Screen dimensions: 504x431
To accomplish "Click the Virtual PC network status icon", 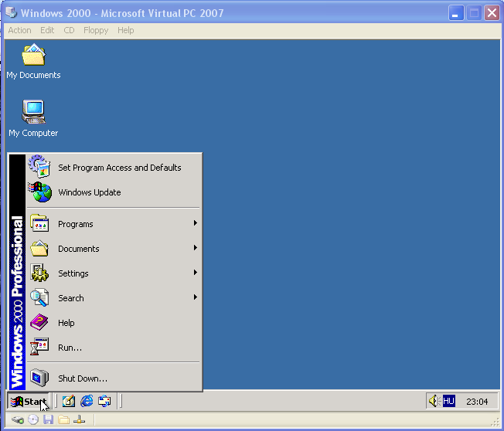I will 79,420.
